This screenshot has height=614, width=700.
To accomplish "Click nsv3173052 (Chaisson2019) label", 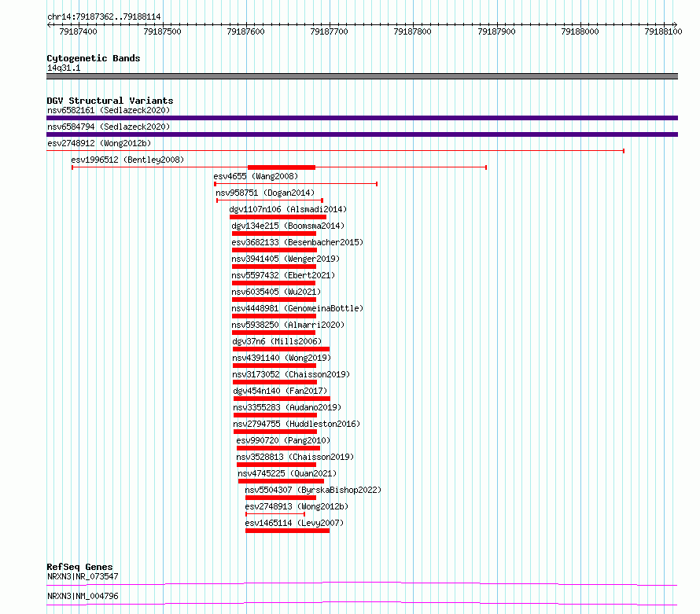I will coord(291,374).
